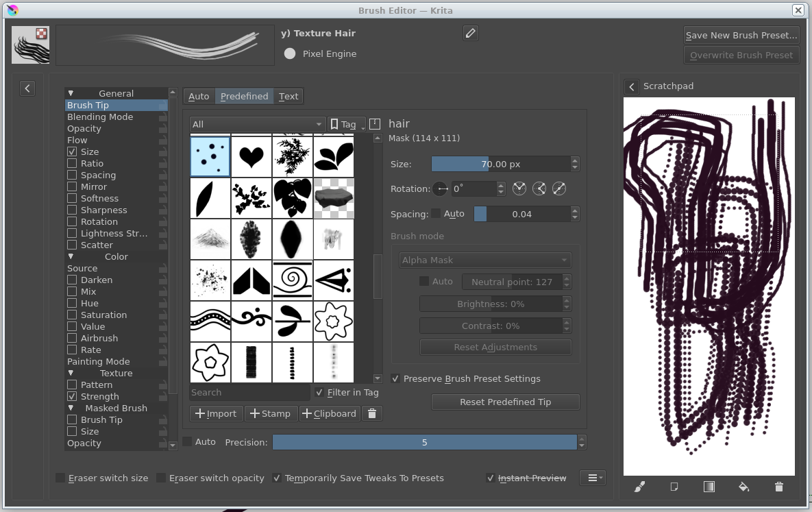Enable the Scatter option checkbox
Viewport: 812px width, 512px height.
pyautogui.click(x=72, y=245)
